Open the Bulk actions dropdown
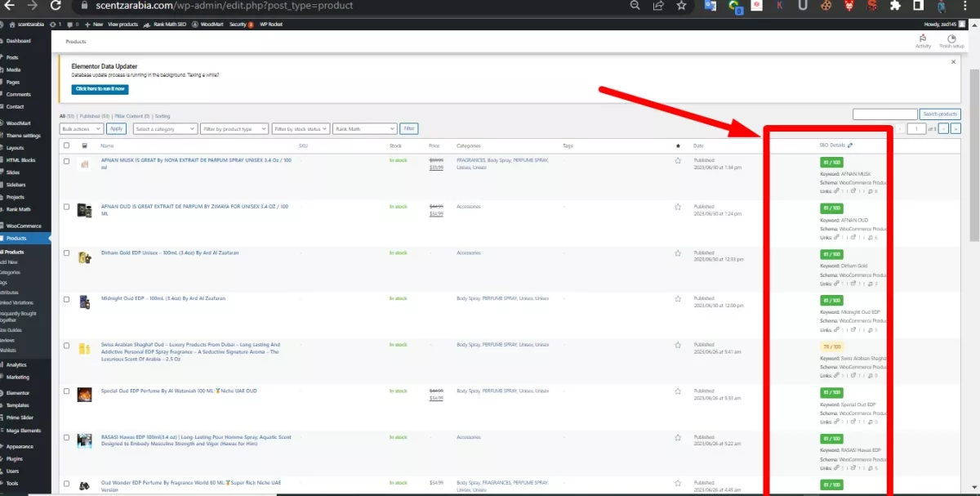The width and height of the screenshot is (980, 496). click(x=79, y=128)
